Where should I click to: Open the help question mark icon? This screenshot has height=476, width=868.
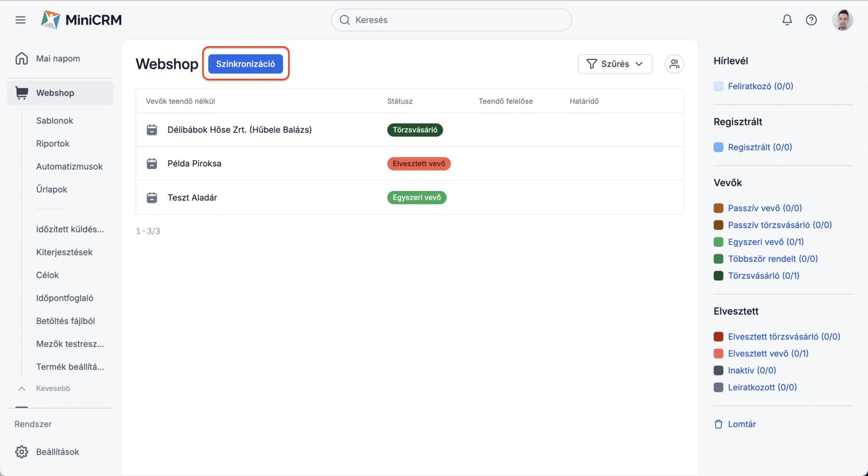click(811, 20)
